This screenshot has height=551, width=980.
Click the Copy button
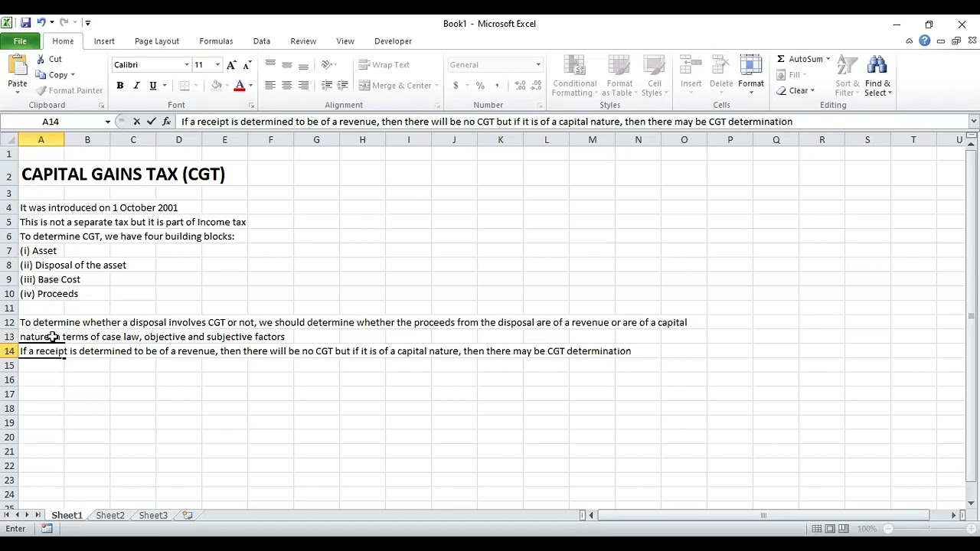click(52, 75)
